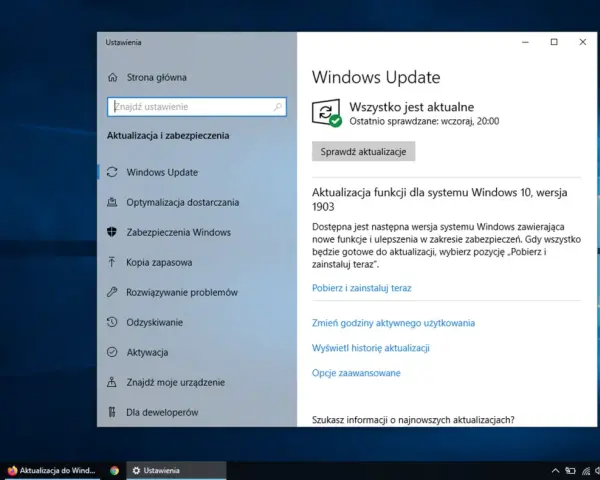The height and width of the screenshot is (480, 600).
Task: Open the Aktywacja section
Action: (197, 352)
